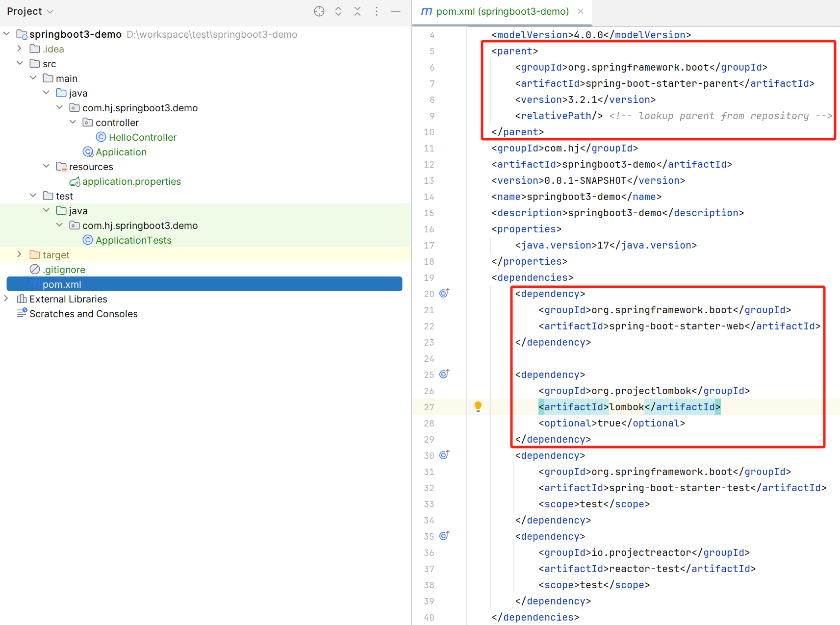840x625 pixels.
Task: Hide the Project tool window
Action: coord(396,11)
